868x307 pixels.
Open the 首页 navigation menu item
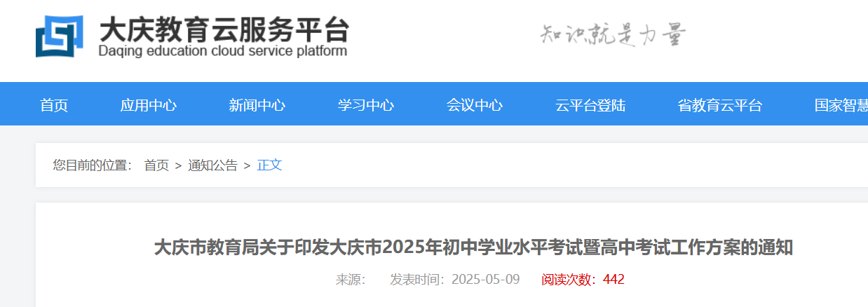tap(54, 105)
